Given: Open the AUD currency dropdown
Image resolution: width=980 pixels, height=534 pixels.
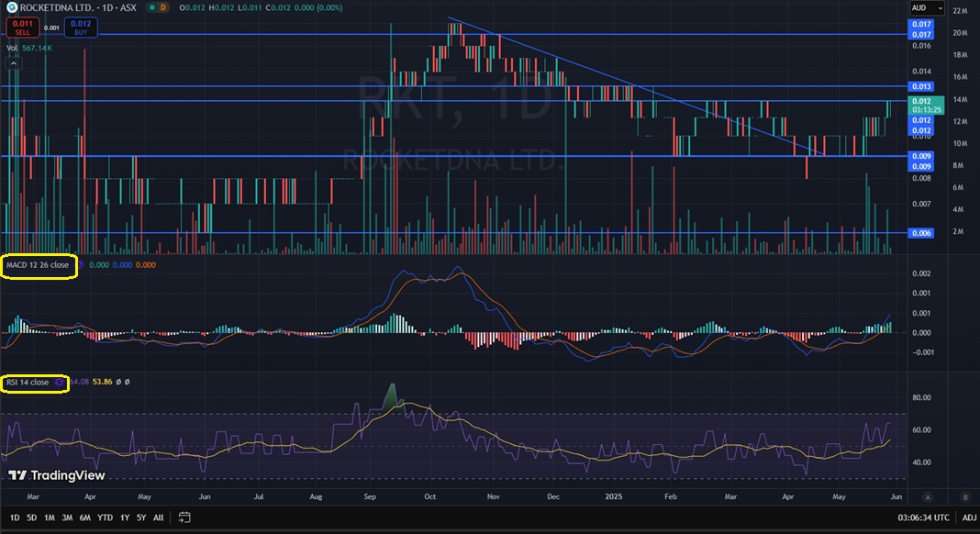Looking at the screenshot, I should (x=926, y=8).
